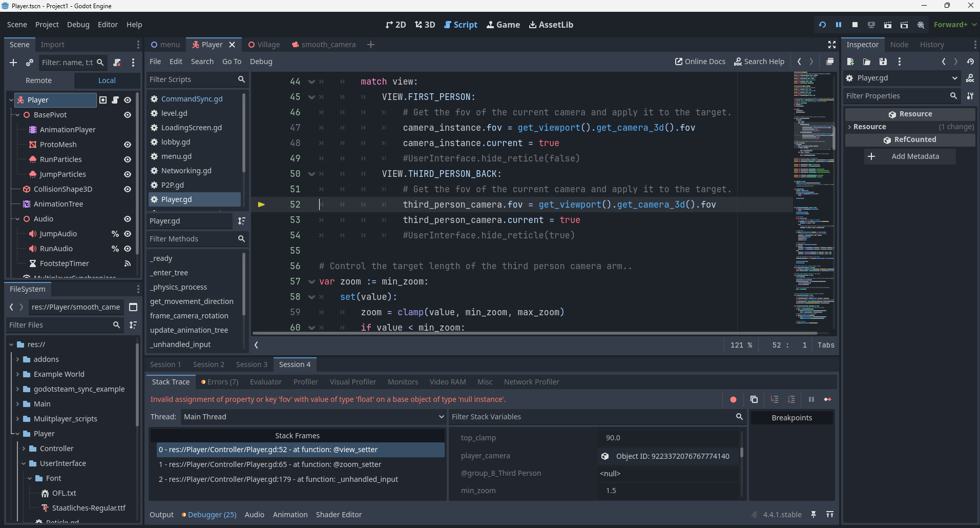Image resolution: width=980 pixels, height=528 pixels.
Task: Click Add Metadata in the Inspector
Action: 909,156
